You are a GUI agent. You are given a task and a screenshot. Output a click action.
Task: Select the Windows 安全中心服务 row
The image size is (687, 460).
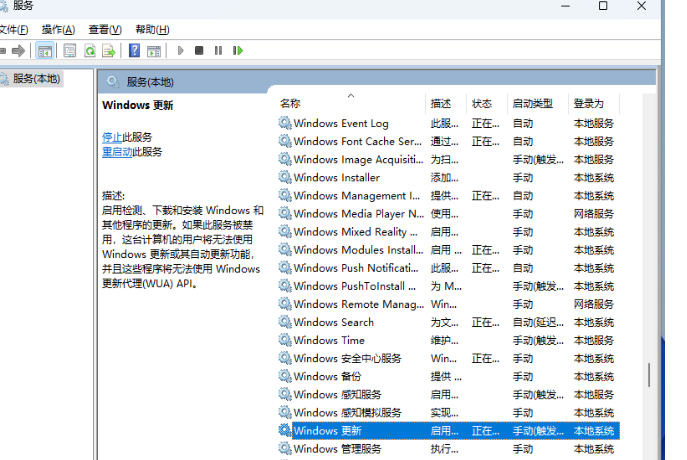tap(449, 358)
